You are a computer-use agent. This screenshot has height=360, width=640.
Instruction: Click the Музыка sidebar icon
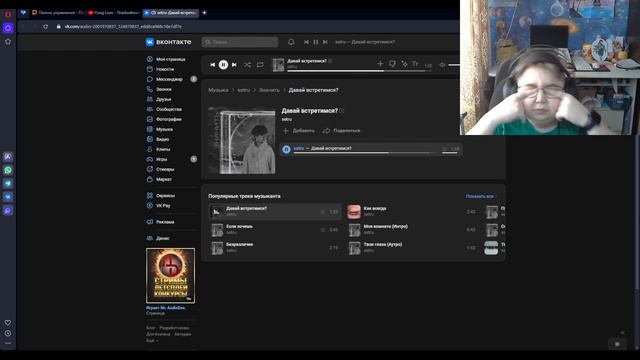150,129
